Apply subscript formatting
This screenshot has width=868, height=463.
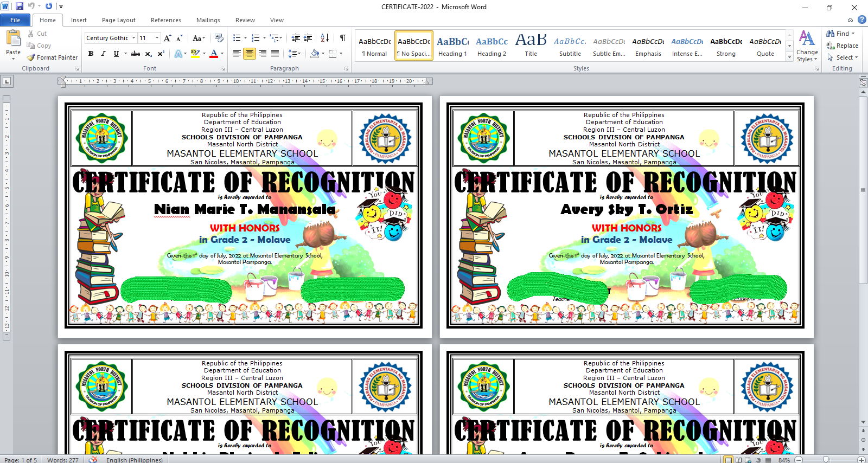click(149, 54)
